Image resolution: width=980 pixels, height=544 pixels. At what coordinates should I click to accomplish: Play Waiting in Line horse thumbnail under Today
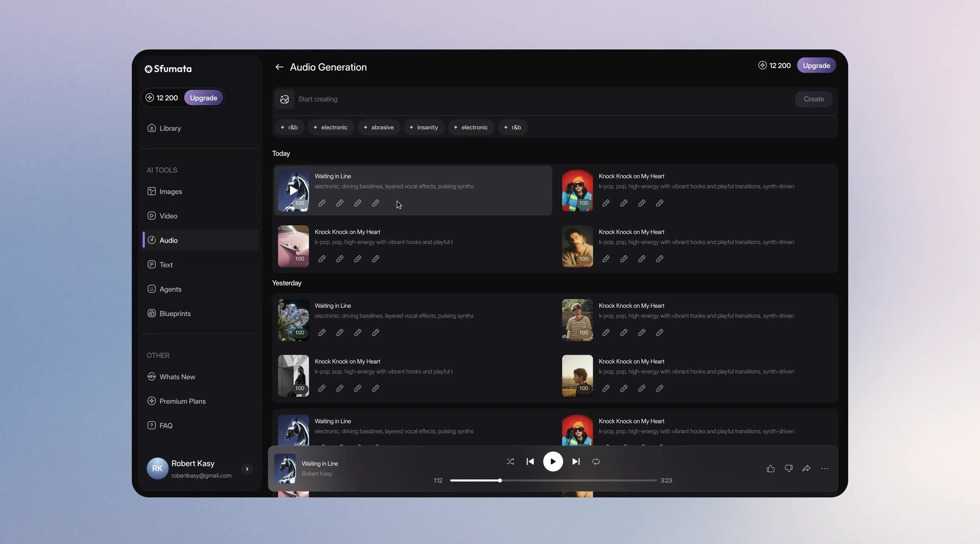point(293,191)
